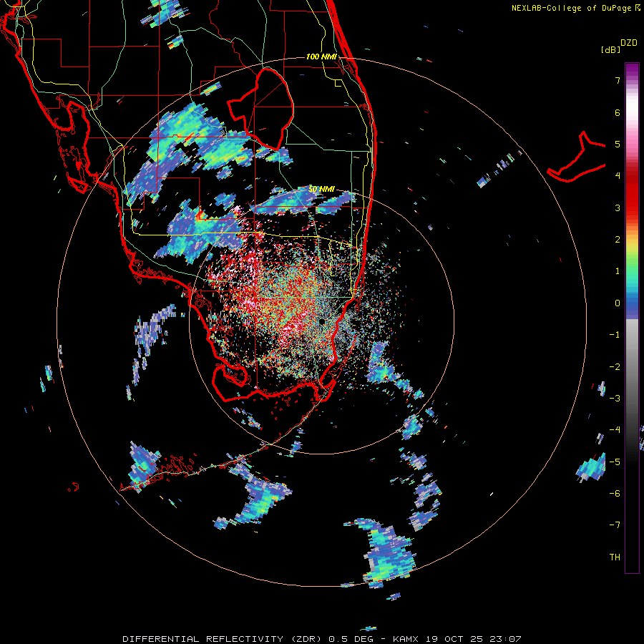Click the black radar site dot at center
This screenshot has width=644, height=644.
click(321, 321)
